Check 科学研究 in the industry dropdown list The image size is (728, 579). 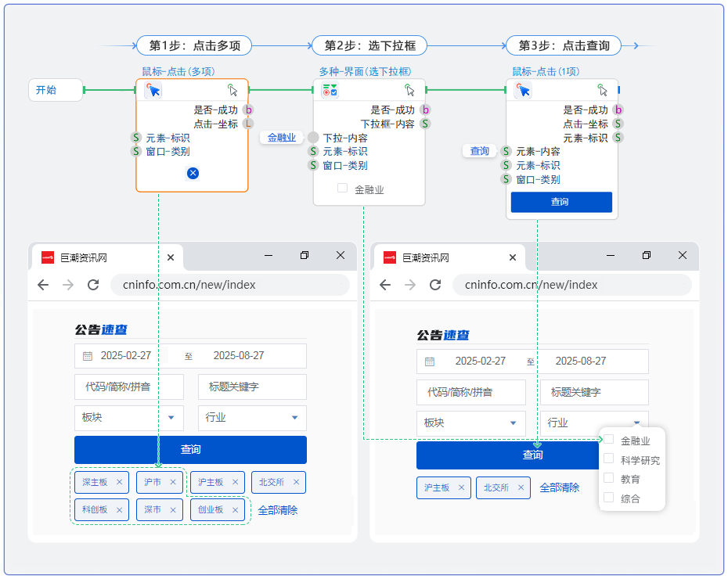click(x=609, y=459)
